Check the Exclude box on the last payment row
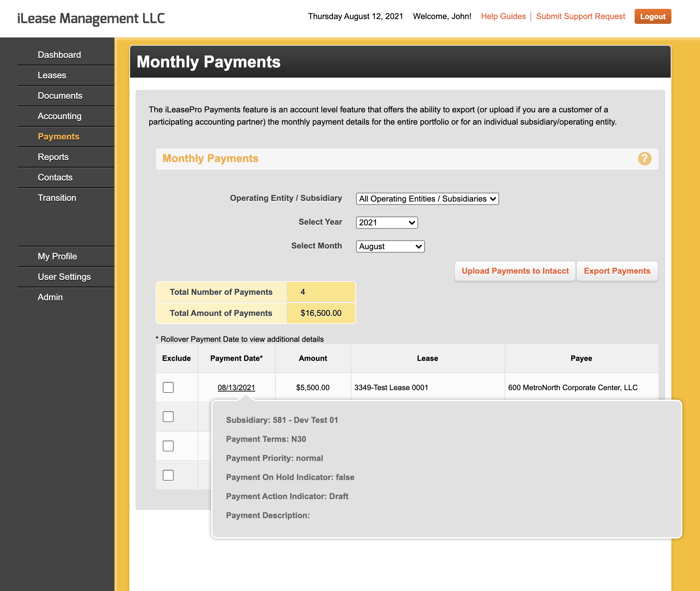Screen dimensions: 700x591 point(168,475)
